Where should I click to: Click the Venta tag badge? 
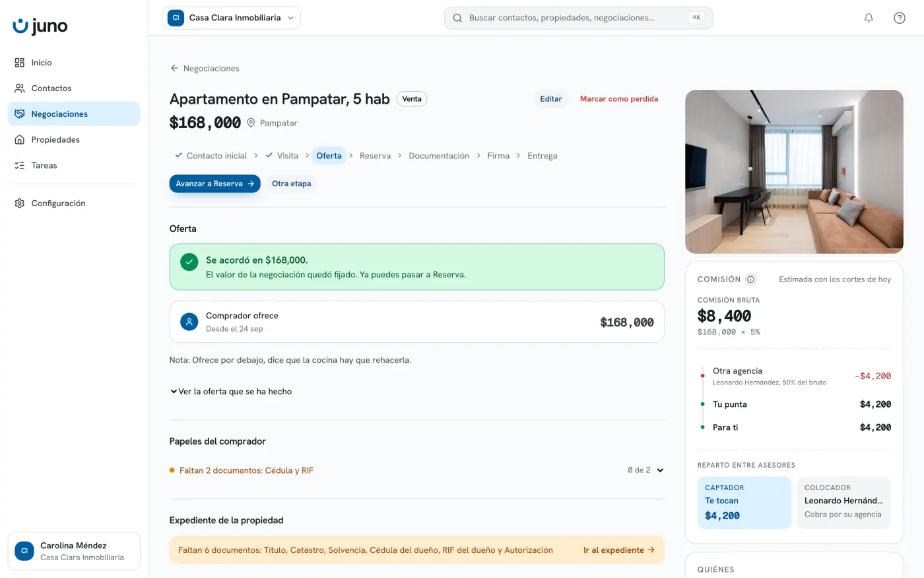click(x=412, y=99)
